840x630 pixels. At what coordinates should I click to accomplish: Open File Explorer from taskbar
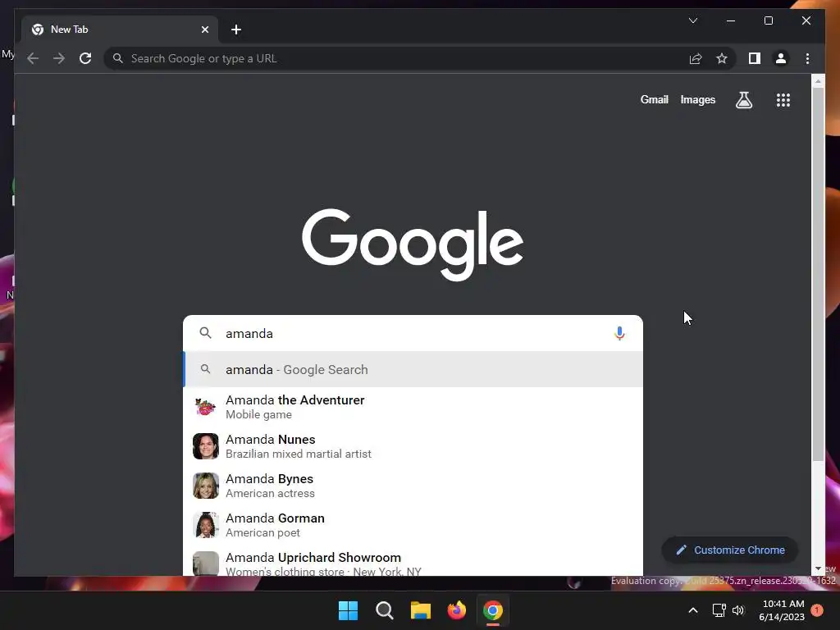pyautogui.click(x=421, y=610)
